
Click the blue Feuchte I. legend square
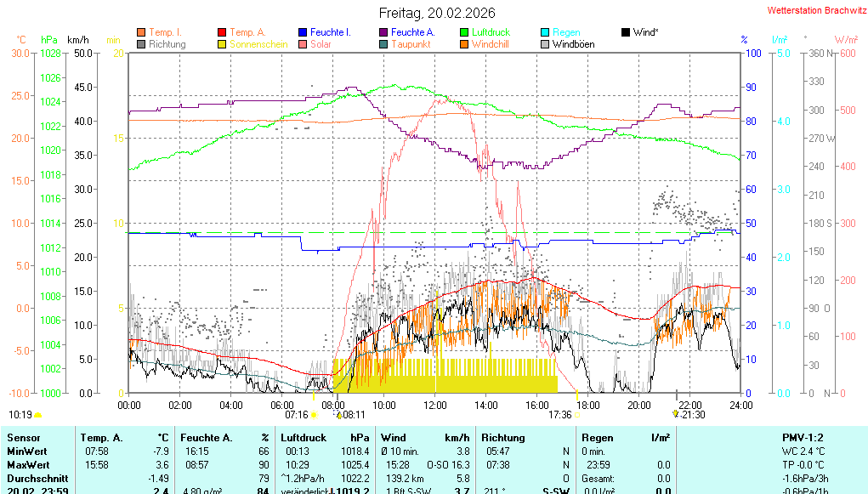click(x=304, y=32)
